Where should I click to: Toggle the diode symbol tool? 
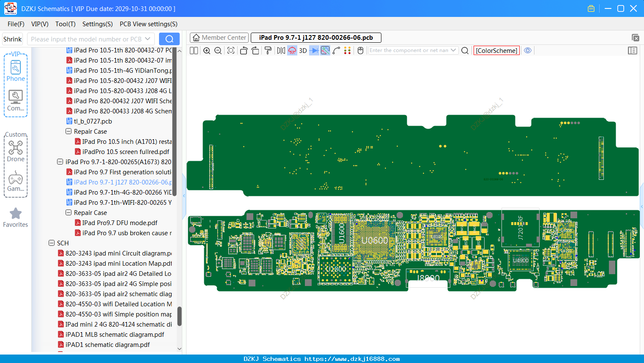pyautogui.click(x=314, y=50)
